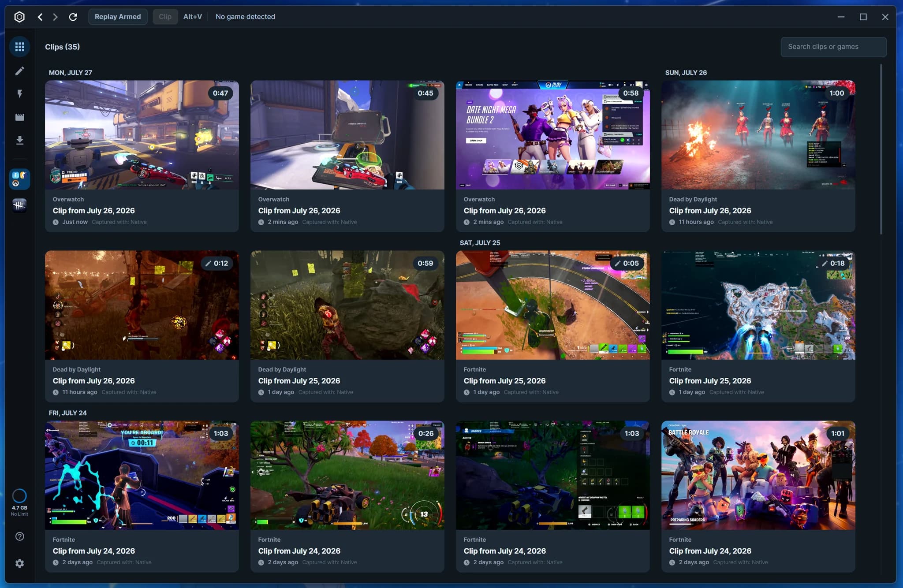
Task: Open the 1:01 Battle Royale Fortnite clip
Action: 758,475
